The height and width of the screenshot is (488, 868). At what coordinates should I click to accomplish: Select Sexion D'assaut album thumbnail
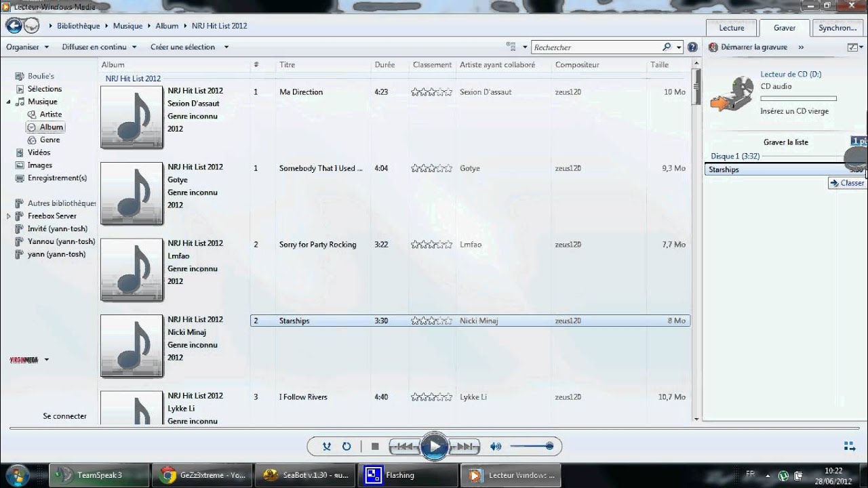132,117
